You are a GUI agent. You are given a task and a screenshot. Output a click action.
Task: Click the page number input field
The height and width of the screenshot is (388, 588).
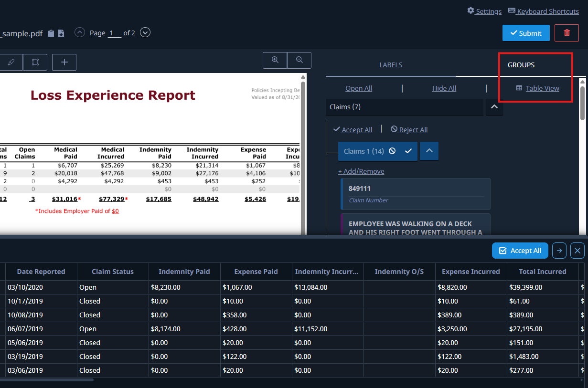point(115,33)
